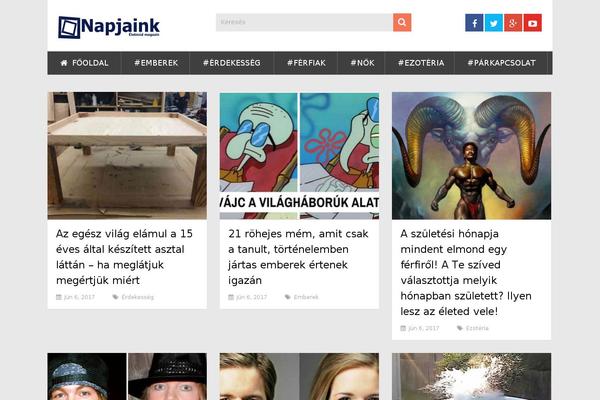This screenshot has height=400, width=600.
Task: Focus the Keresés search field
Action: pyautogui.click(x=304, y=23)
